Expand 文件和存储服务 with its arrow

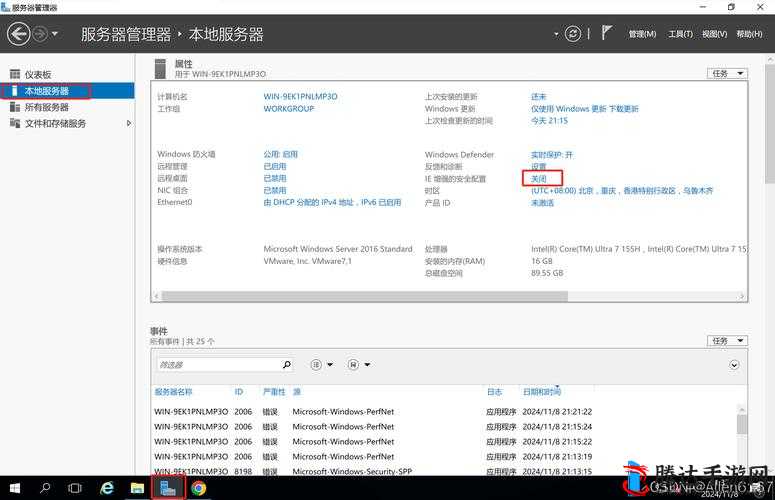[129, 124]
